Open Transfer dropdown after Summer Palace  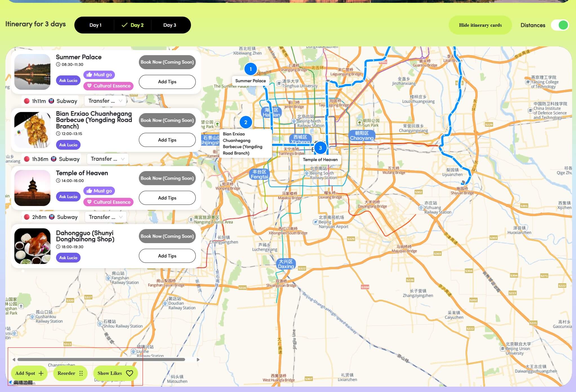105,101
